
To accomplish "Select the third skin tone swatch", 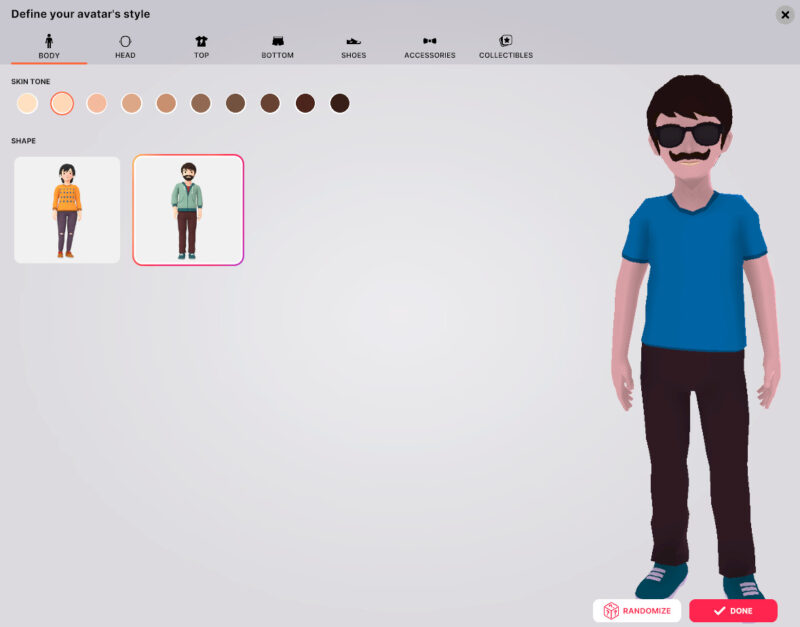I will click(x=97, y=103).
